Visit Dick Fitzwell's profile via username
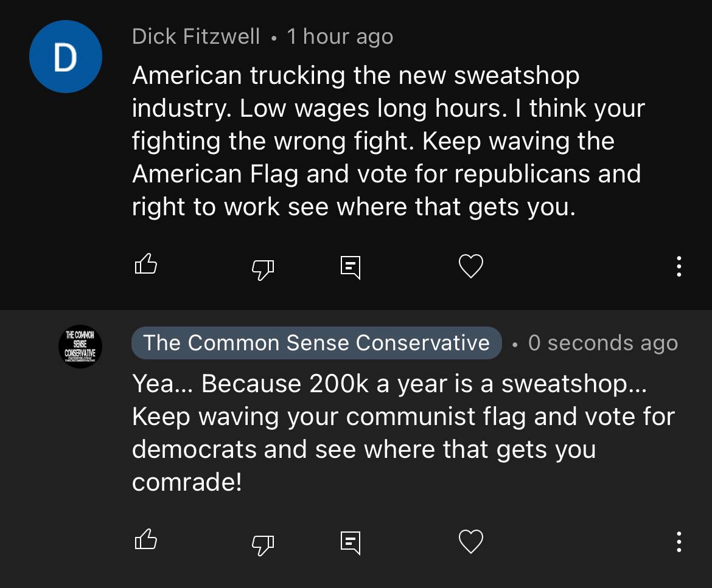 coord(196,36)
